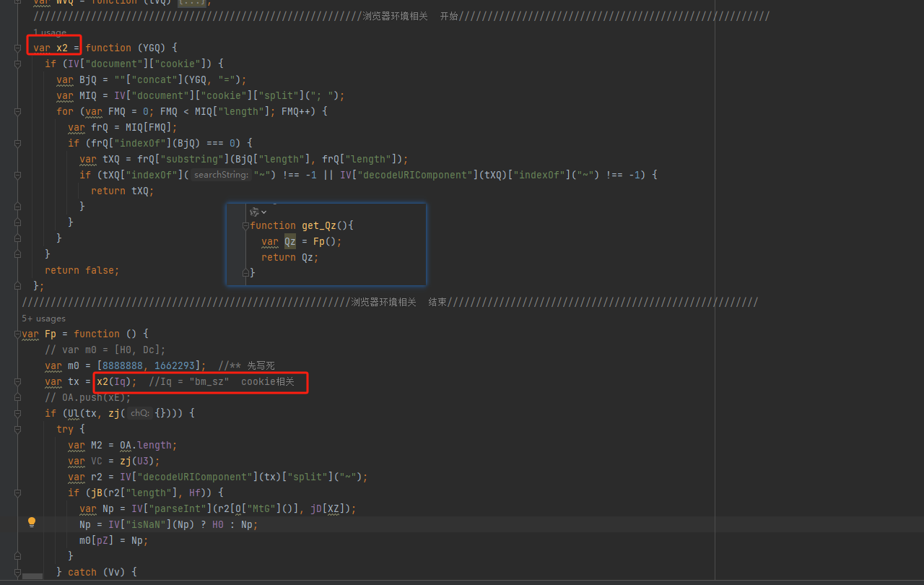The width and height of the screenshot is (924, 585).
Task: Fold the 'if (jB(r2["length"], Hf))' block
Action: 17,493
